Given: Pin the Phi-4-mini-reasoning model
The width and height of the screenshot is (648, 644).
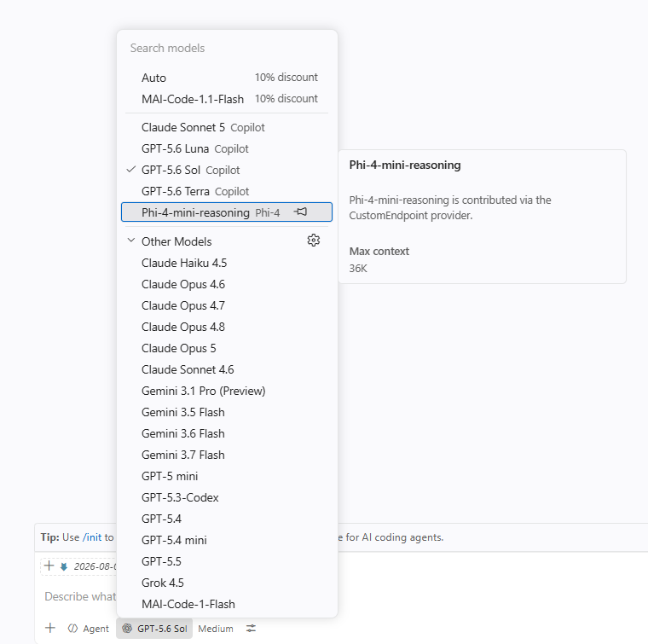Looking at the screenshot, I should [x=300, y=212].
